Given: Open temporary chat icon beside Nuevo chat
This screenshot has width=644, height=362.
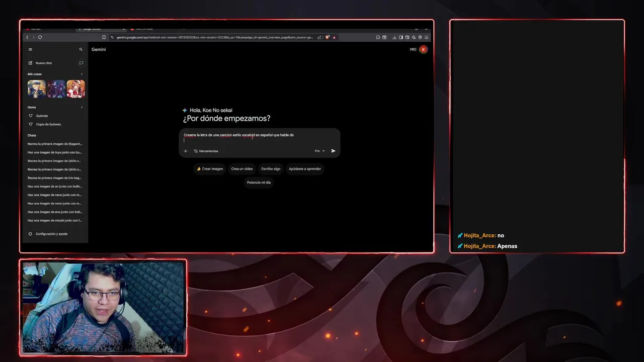Looking at the screenshot, I should click(x=81, y=63).
